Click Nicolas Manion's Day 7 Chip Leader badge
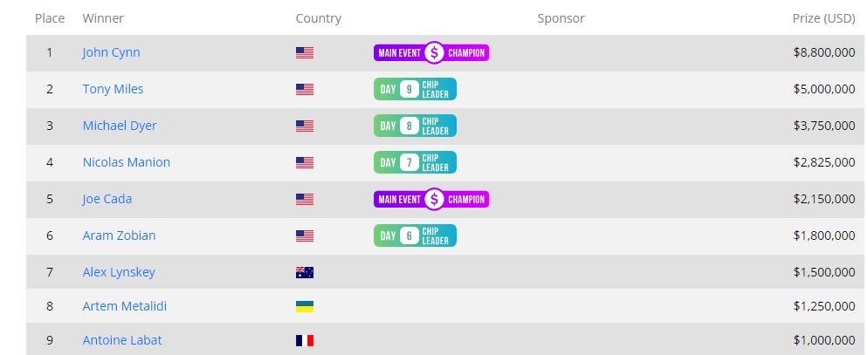The width and height of the screenshot is (868, 355). (415, 162)
